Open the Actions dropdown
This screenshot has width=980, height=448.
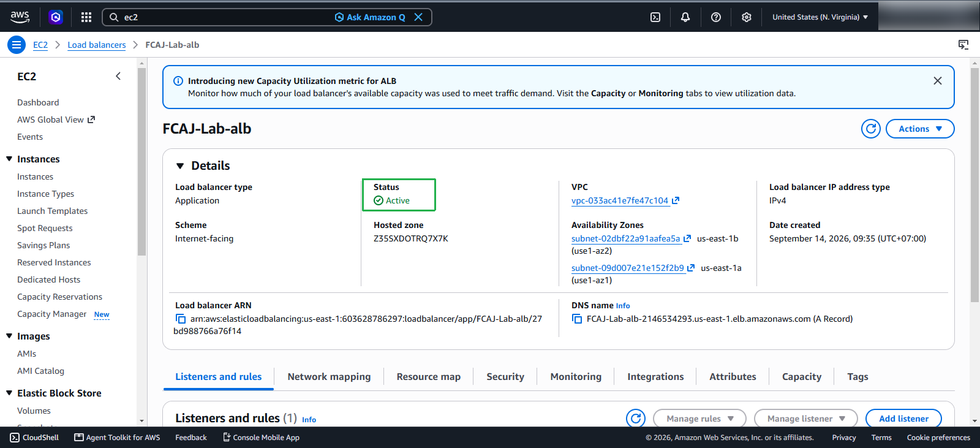pos(920,129)
